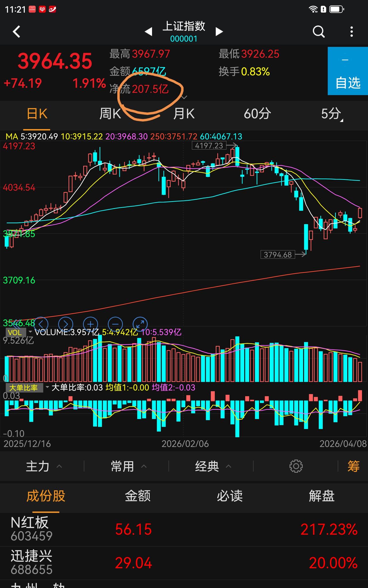Toggle the 筹 chip distribution button
Viewport: 368px width, 588px height.
(x=353, y=466)
